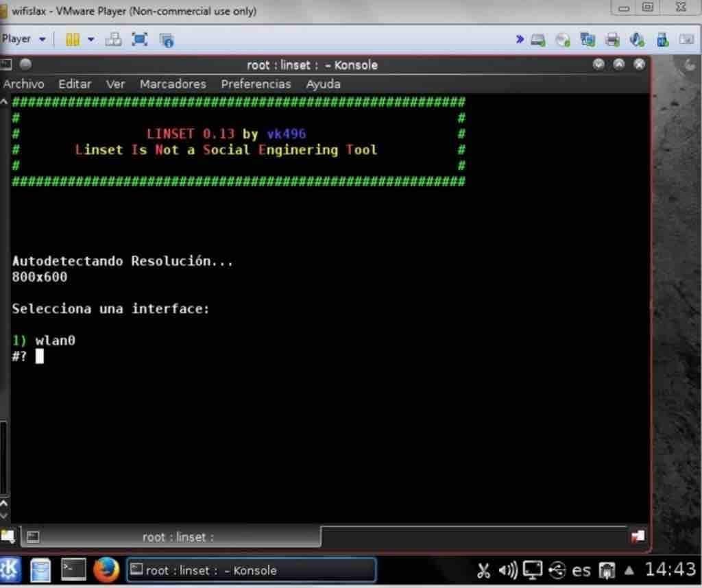Screen dimensions: 702x588
Task: Open the Ayuda menu
Action: [x=323, y=84]
